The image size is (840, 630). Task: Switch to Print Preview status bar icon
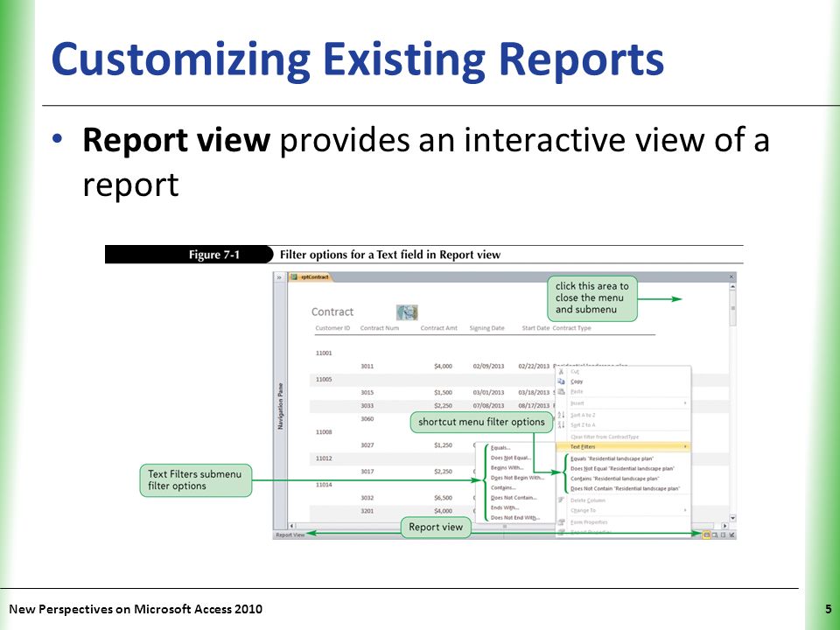[715, 535]
